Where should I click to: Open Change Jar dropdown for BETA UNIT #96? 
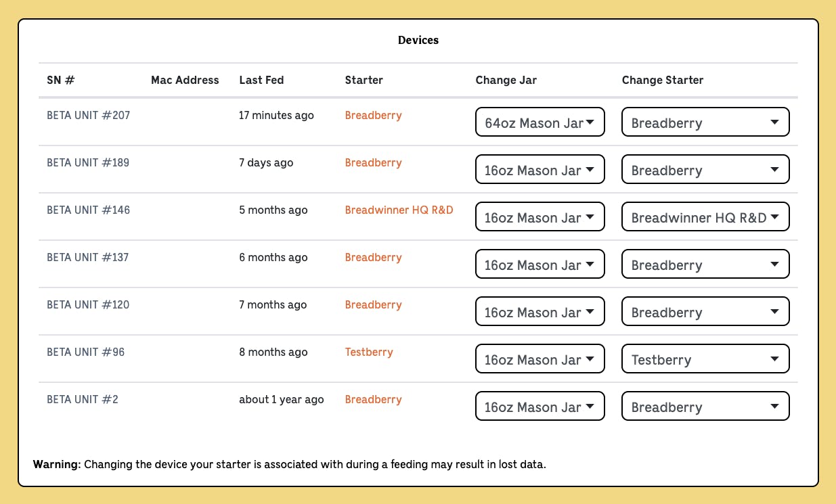[x=540, y=359]
